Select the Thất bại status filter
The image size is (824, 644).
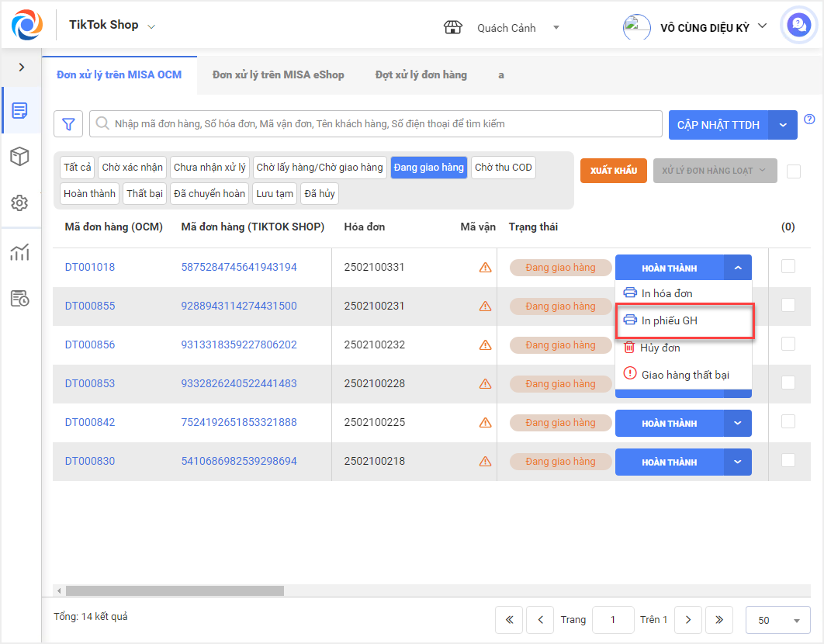pos(144,193)
